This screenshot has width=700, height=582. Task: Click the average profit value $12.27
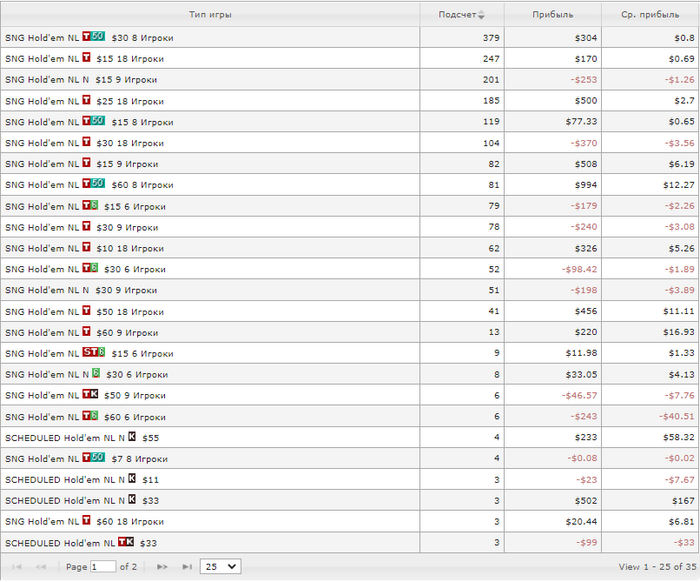(679, 185)
